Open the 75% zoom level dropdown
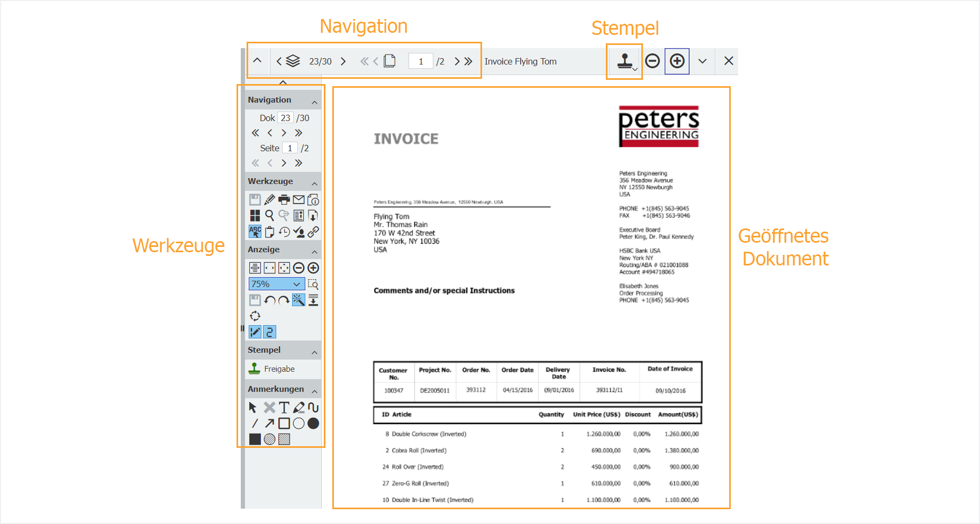 click(x=276, y=284)
